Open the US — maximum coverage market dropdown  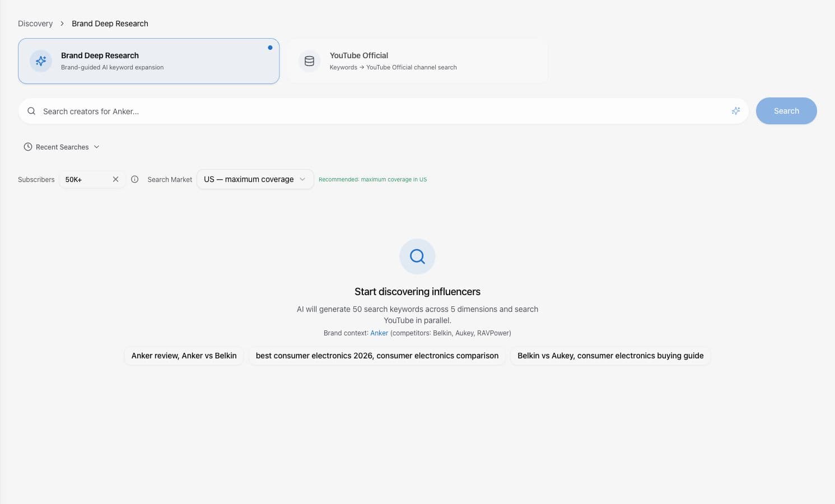pos(255,179)
